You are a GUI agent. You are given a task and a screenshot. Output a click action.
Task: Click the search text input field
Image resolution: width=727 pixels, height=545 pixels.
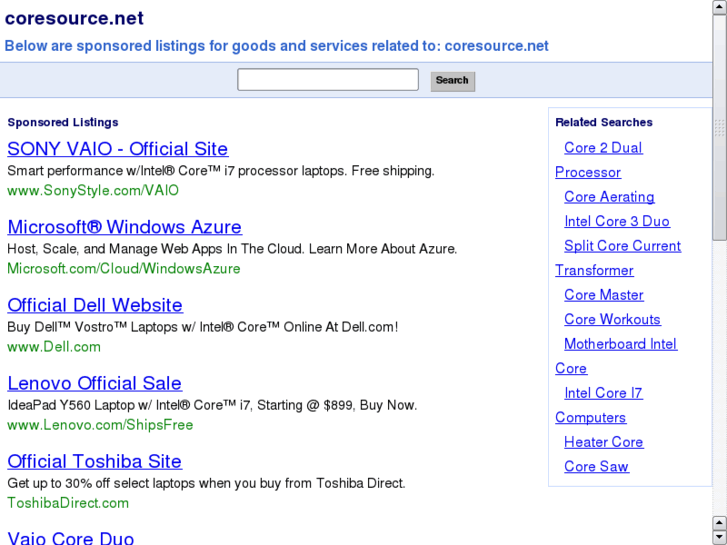pos(328,80)
